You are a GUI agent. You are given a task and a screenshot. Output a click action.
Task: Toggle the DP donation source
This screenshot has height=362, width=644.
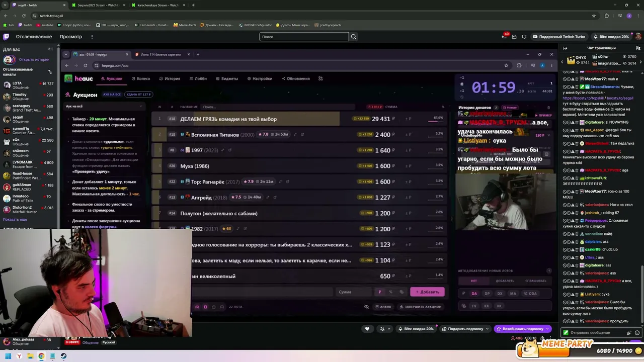[487, 294]
